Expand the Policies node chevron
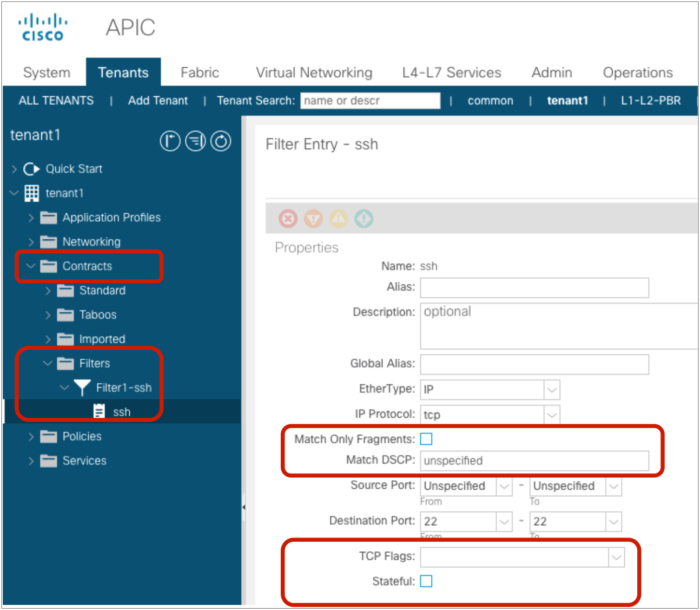Viewport: 700px width, 610px height. (31, 436)
